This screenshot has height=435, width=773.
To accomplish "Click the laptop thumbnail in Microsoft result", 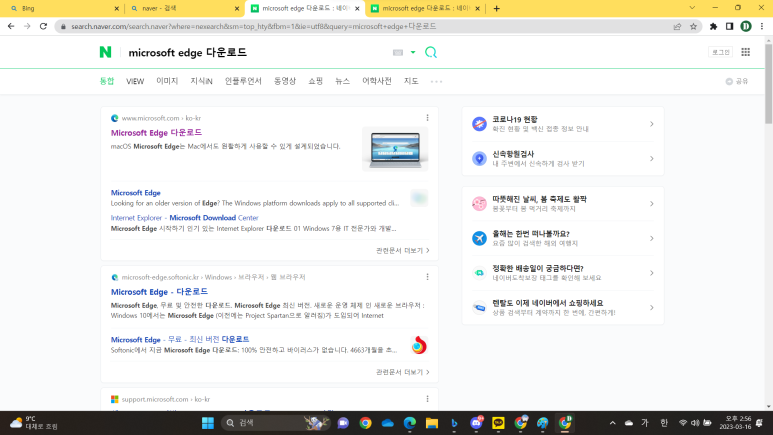I will pos(395,149).
